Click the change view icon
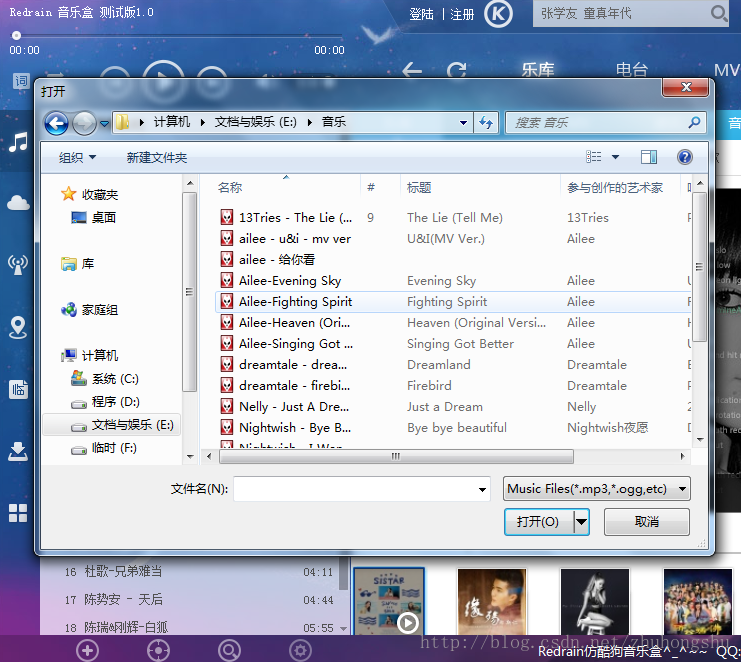Image resolution: width=741 pixels, height=662 pixels. [594, 156]
